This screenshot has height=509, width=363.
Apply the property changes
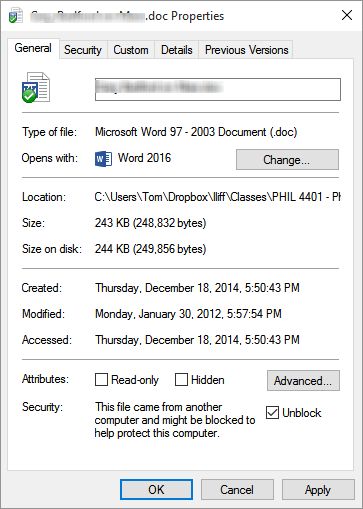(x=318, y=490)
